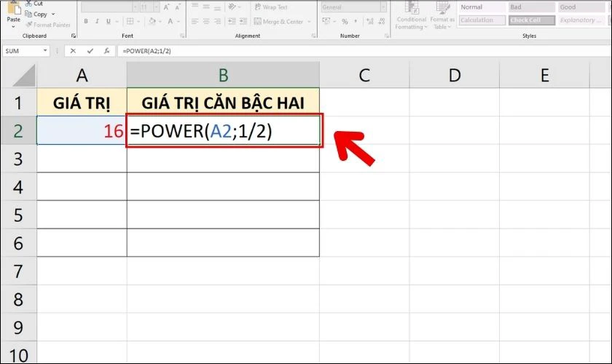Select column C header
The width and height of the screenshot is (612, 364).
coord(364,75)
